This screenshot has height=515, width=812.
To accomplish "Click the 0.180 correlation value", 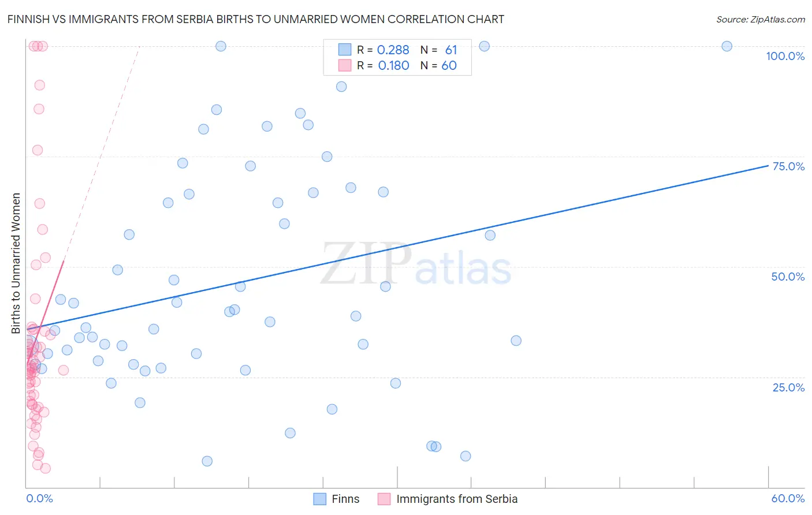I will (x=393, y=65).
